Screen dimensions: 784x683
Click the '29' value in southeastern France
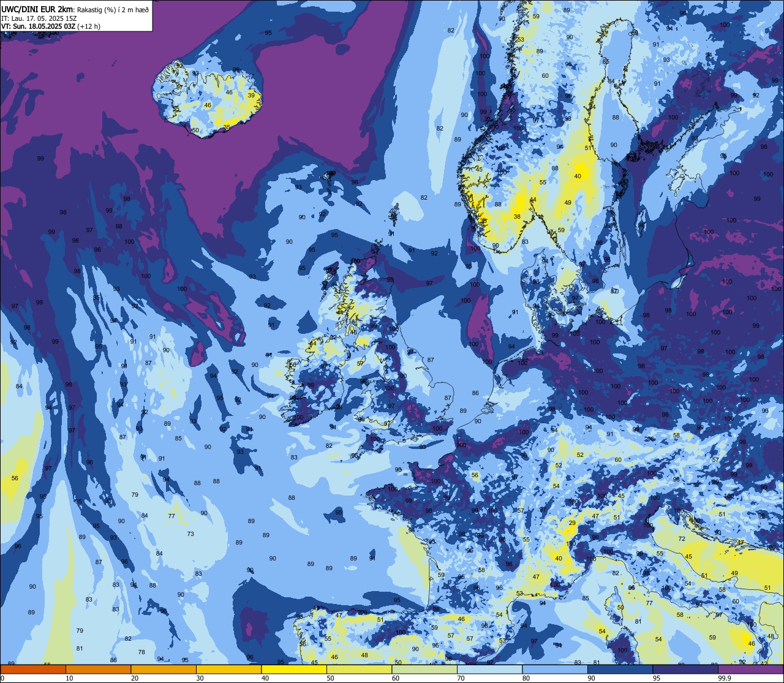pos(572,523)
